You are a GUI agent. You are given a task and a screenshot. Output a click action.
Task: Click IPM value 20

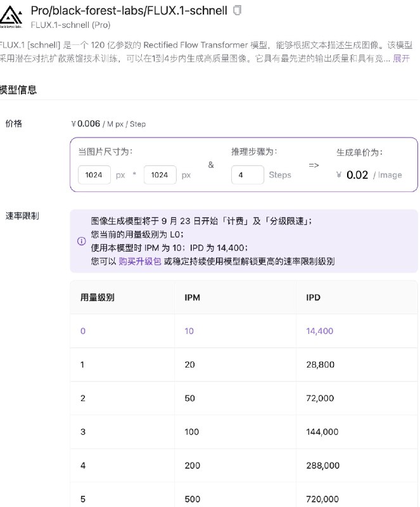pyautogui.click(x=190, y=365)
